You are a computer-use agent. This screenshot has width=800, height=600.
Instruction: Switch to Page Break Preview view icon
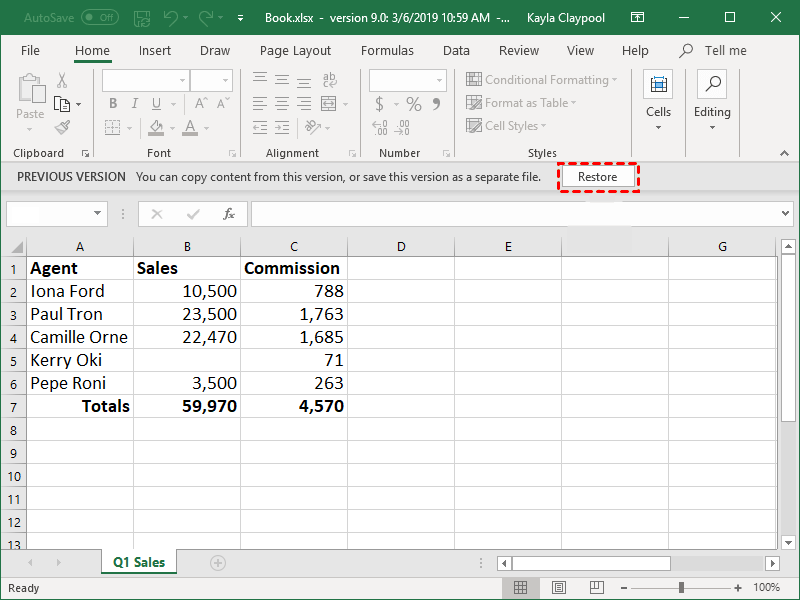tap(598, 588)
